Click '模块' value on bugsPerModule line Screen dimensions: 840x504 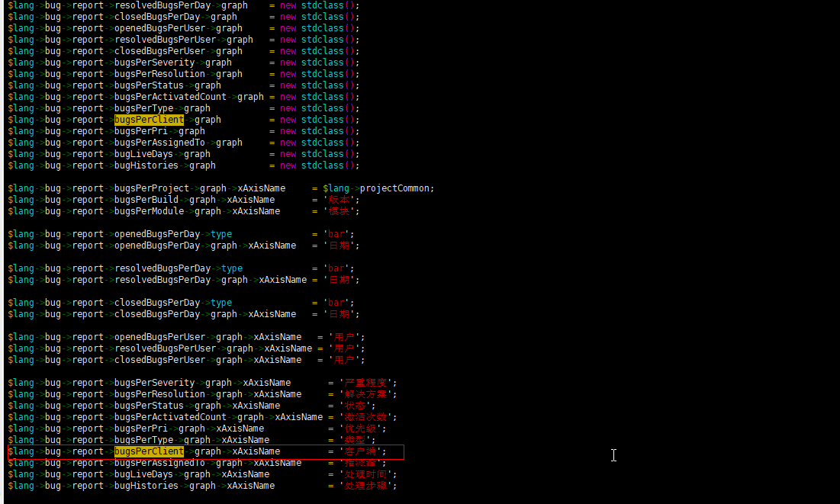(339, 211)
